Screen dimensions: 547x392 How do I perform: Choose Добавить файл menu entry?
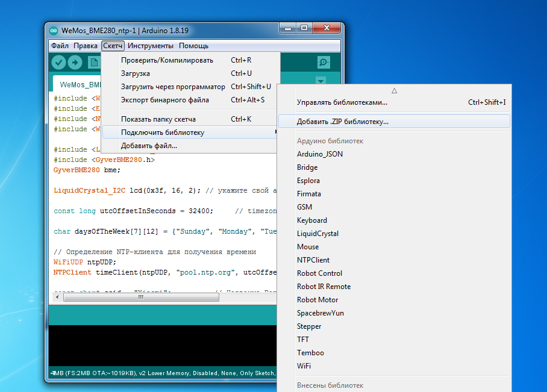(x=149, y=145)
